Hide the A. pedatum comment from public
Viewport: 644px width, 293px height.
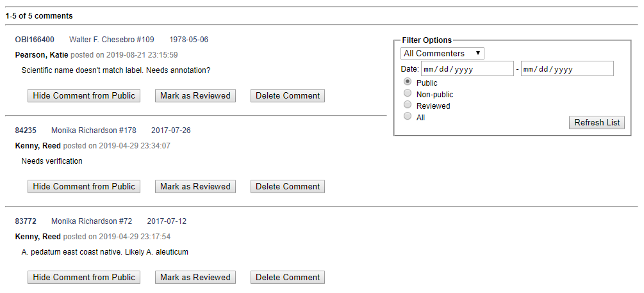pyautogui.click(x=84, y=278)
